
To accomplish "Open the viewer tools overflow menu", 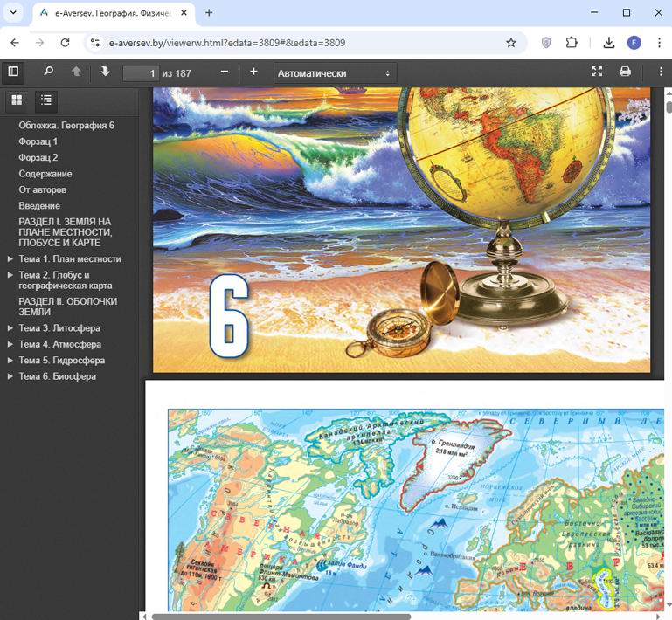I will tap(661, 72).
